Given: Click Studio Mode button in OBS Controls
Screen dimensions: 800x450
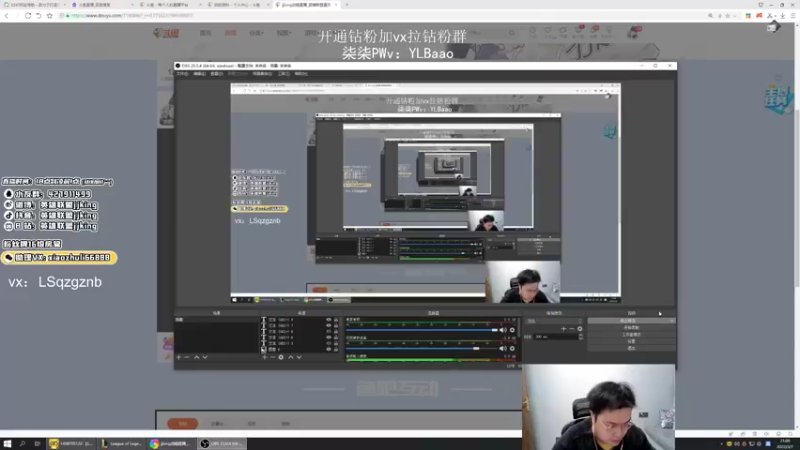Looking at the screenshot, I should tap(631, 335).
